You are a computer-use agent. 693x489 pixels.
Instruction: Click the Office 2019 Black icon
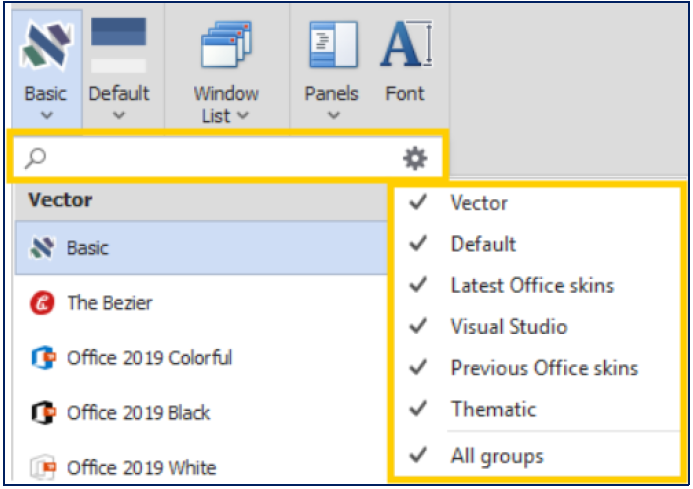[x=43, y=413]
